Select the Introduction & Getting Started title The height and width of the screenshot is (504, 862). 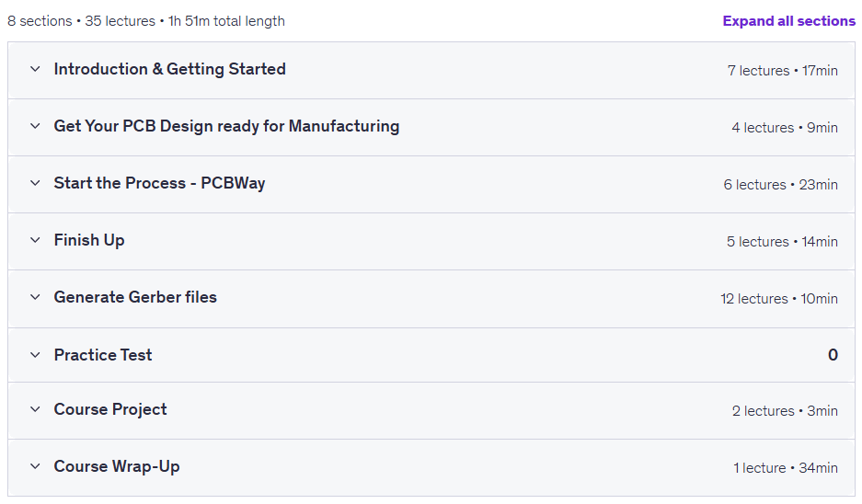pos(170,69)
